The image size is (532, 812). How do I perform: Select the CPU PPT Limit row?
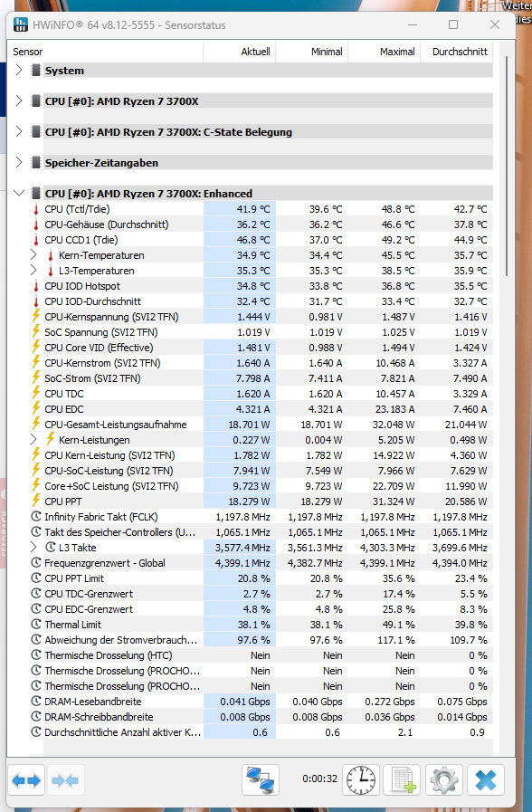coord(261,578)
